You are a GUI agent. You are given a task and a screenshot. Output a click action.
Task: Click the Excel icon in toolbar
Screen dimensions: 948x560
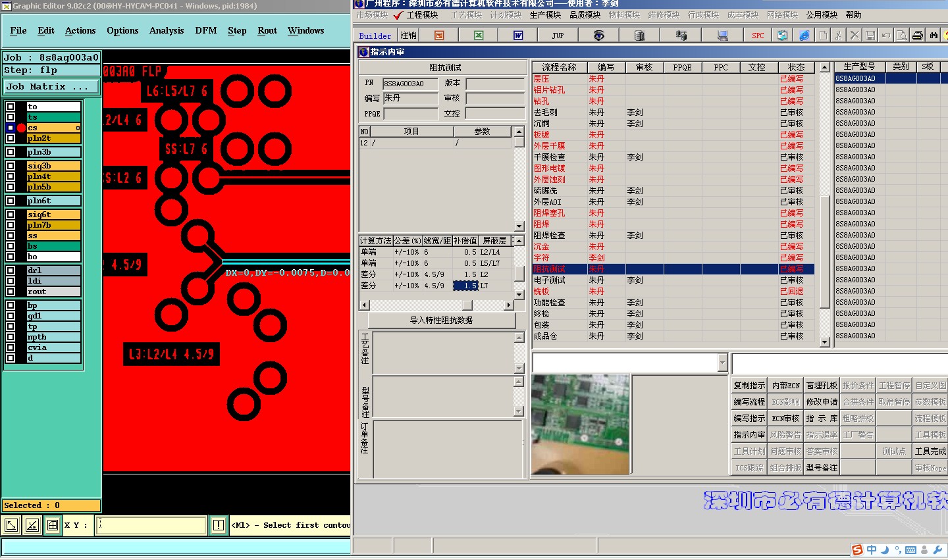[479, 36]
